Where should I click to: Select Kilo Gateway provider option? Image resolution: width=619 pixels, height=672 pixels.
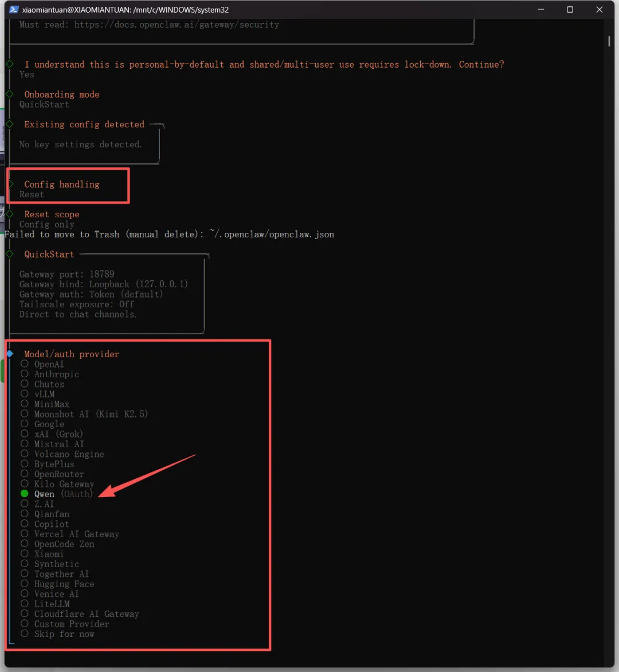click(x=57, y=484)
